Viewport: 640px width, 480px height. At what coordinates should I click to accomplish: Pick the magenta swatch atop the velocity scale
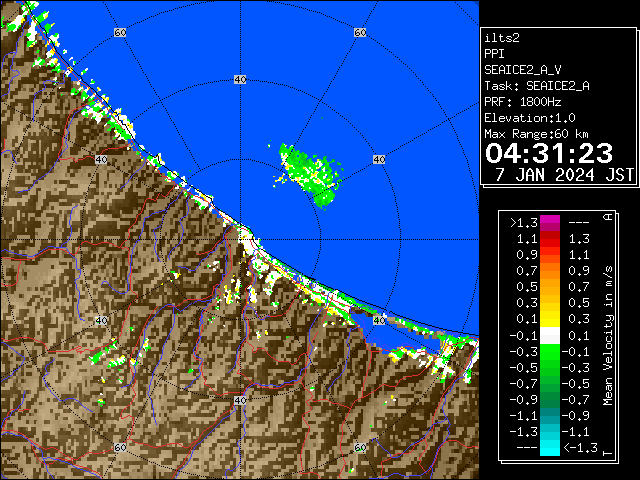click(550, 223)
